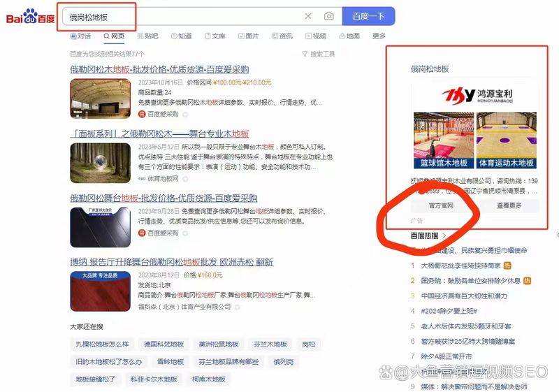Open the 体育运动木地板 ad image
This screenshot has height=392, width=559.
[507, 140]
